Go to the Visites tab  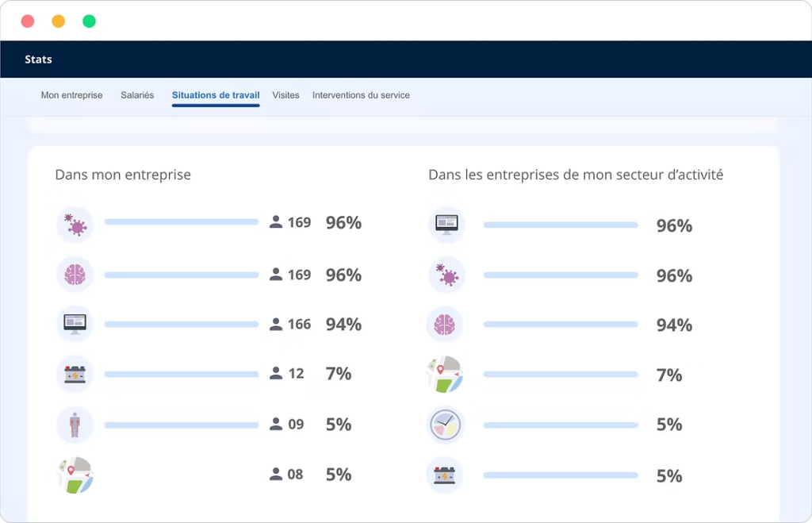[x=285, y=95]
